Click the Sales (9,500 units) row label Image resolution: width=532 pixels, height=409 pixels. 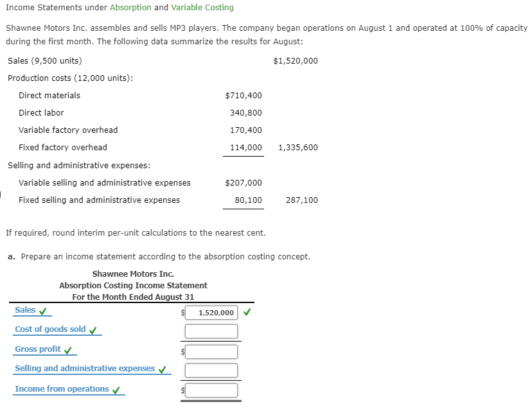45,61
